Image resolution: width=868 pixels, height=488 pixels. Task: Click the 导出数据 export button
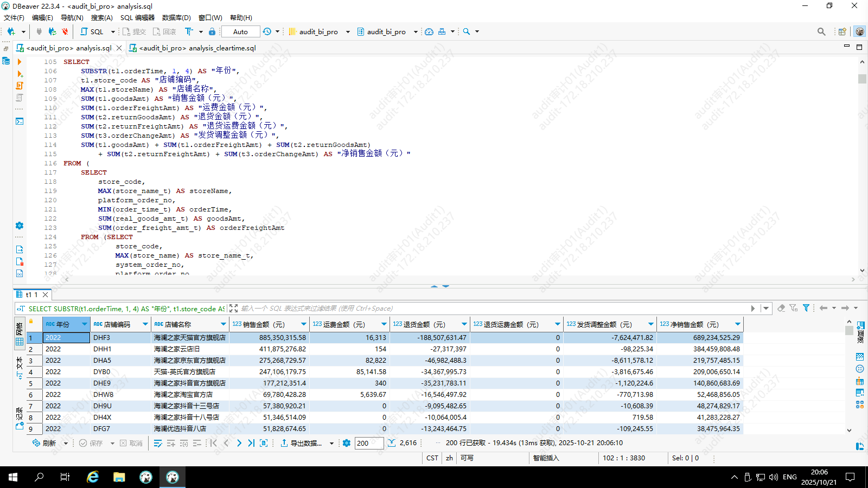[301, 443]
